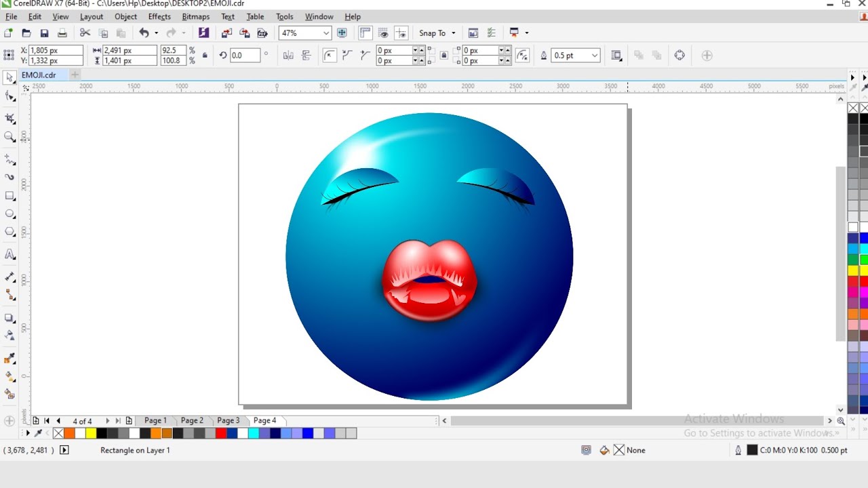868x488 pixels.
Task: Open the outline width dropdown 0.5 pt
Action: coord(595,56)
